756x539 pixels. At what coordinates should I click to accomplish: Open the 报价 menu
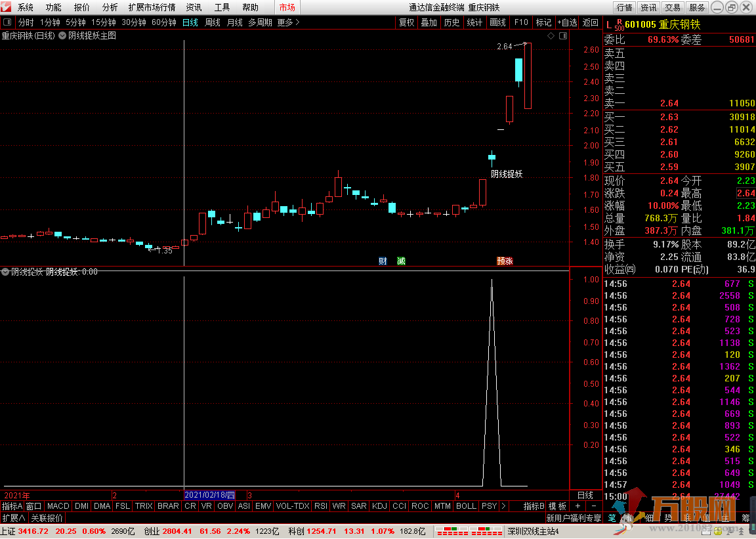(x=81, y=7)
